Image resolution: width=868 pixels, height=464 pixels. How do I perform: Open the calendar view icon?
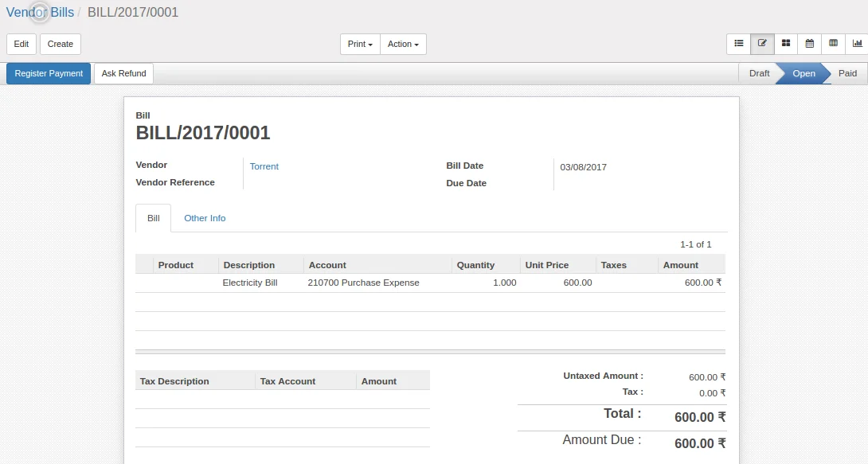pyautogui.click(x=809, y=44)
